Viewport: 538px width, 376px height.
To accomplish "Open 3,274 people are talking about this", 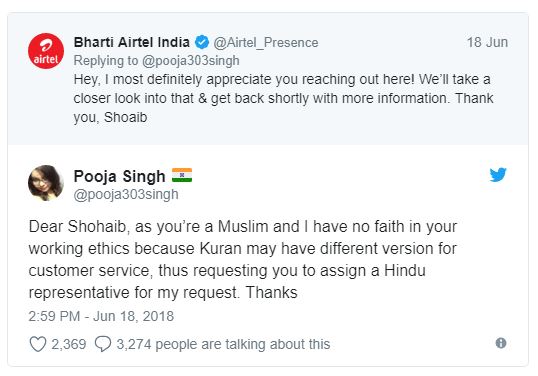I will point(223,344).
